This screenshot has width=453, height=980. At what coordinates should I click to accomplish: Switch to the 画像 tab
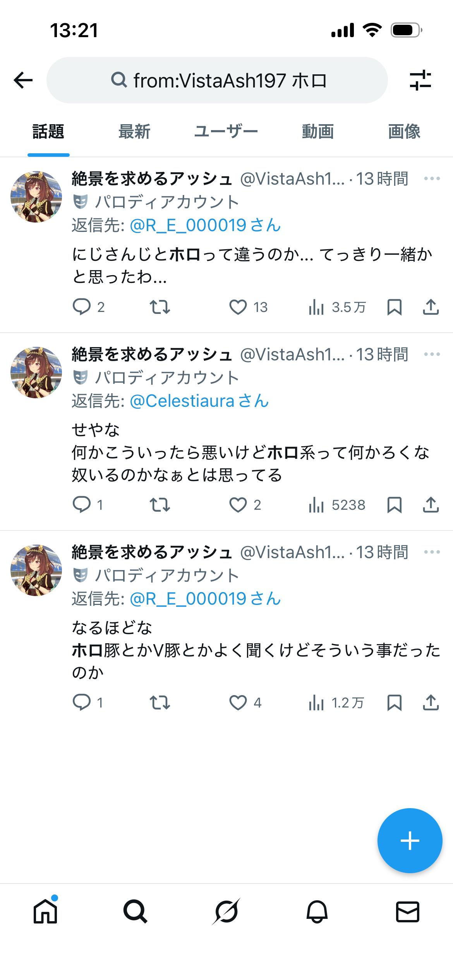[x=404, y=132]
